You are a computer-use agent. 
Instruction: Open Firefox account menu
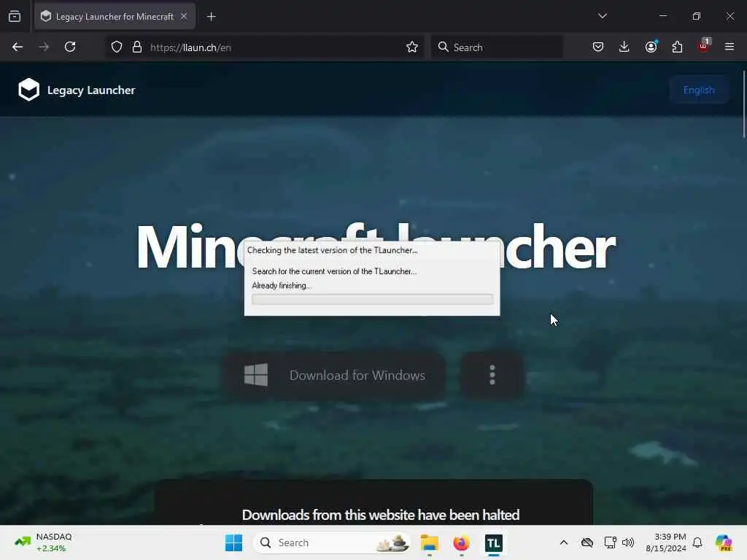tap(651, 47)
